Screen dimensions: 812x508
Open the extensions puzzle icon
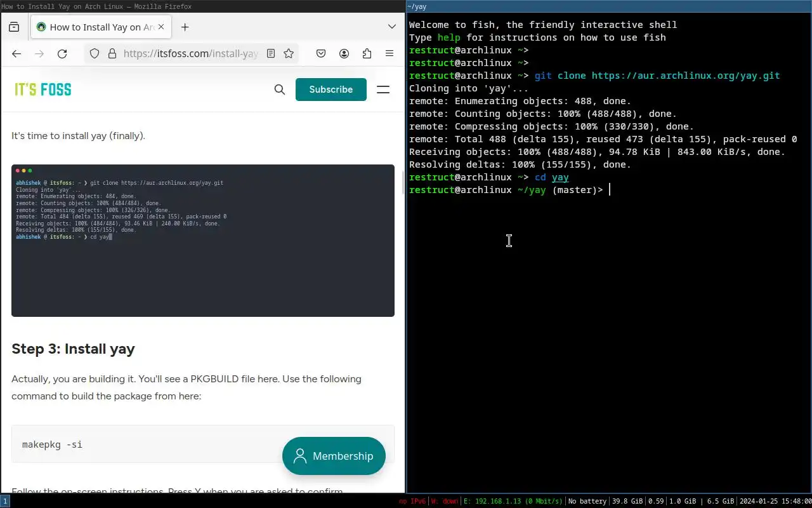[x=367, y=54]
